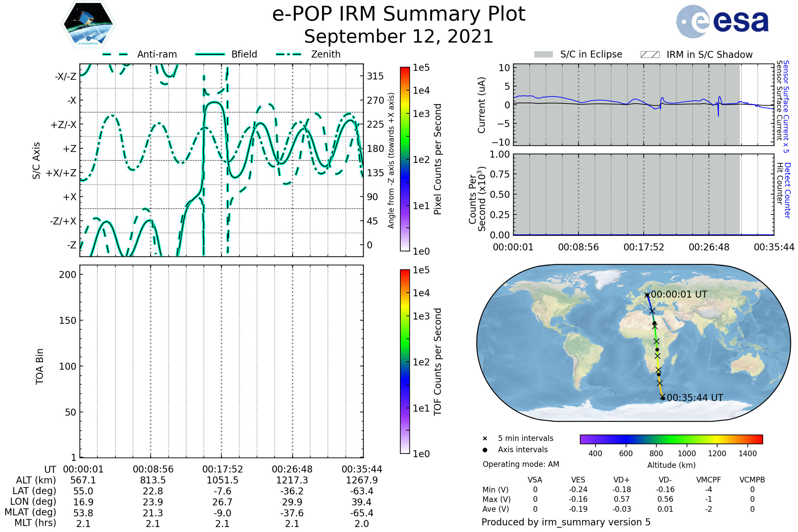Click the Zenith dash-dot legend marker
The height and width of the screenshot is (532, 798).
tap(289, 54)
